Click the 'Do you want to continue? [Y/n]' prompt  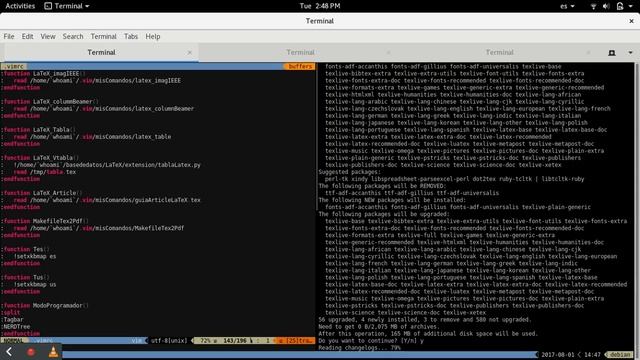coord(371,341)
